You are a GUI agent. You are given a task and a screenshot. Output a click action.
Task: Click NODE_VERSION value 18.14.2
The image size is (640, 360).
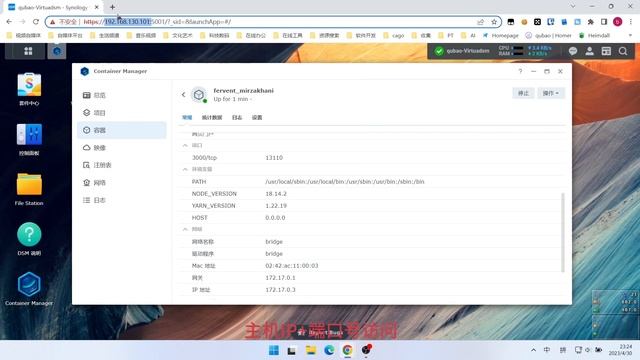[276, 194]
